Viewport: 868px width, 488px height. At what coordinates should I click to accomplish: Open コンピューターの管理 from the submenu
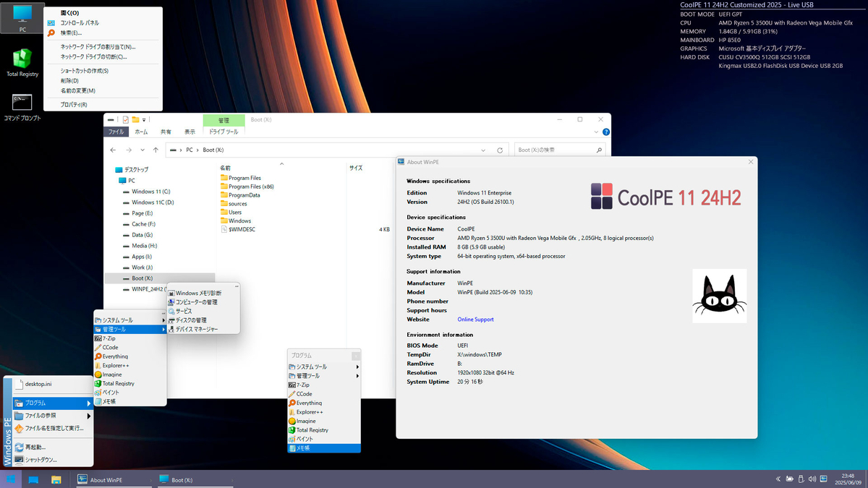pos(203,302)
